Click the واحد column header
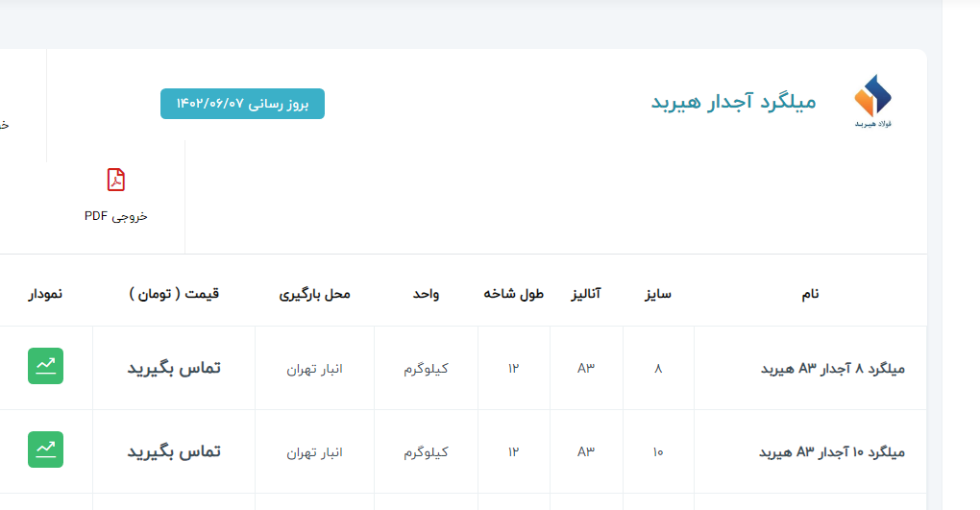This screenshot has height=510, width=980. 426,294
